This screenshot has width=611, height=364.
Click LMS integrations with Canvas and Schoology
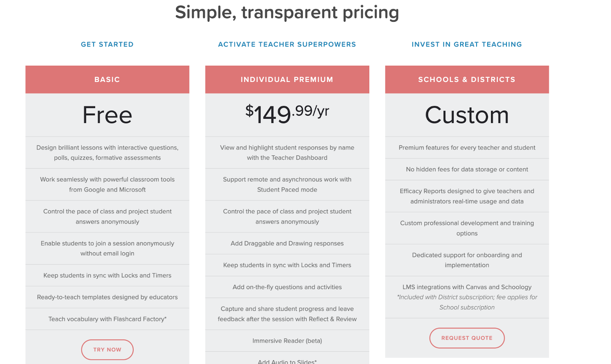tap(467, 287)
